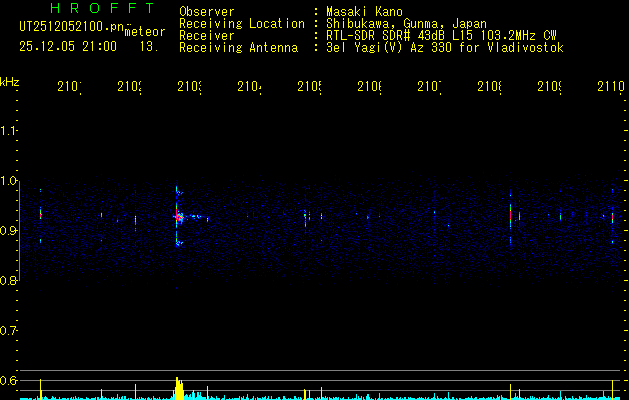Click the date stamp 25.12.05 21:00
The width and height of the screenshot is (629, 400).
pos(68,47)
